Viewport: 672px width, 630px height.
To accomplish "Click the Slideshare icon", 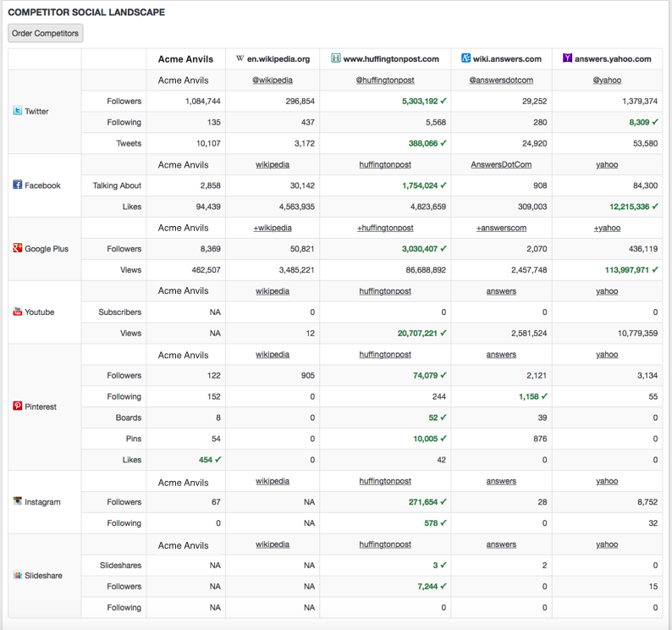I will pos(17,575).
